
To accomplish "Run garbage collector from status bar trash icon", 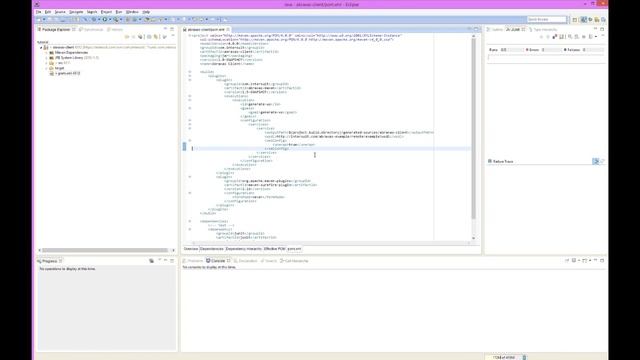I will [x=524, y=357].
